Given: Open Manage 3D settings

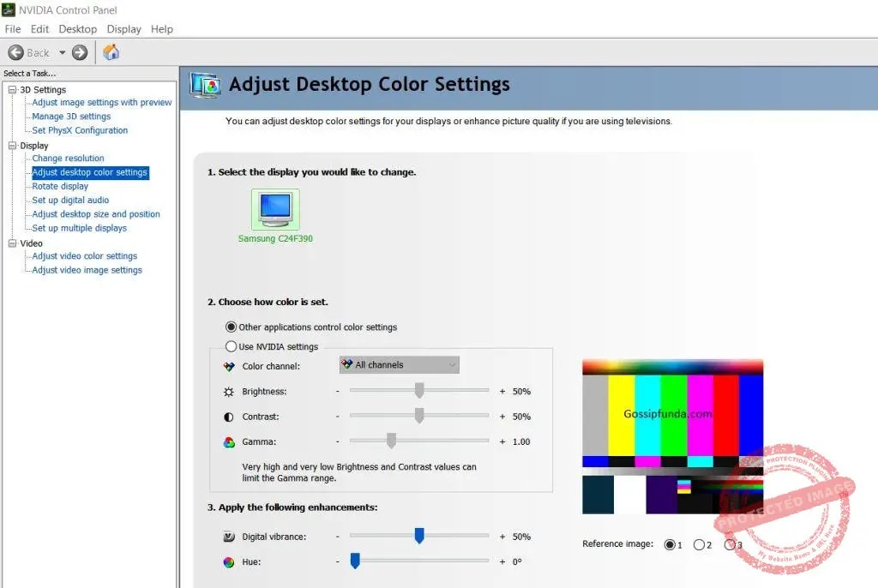Looking at the screenshot, I should [71, 116].
